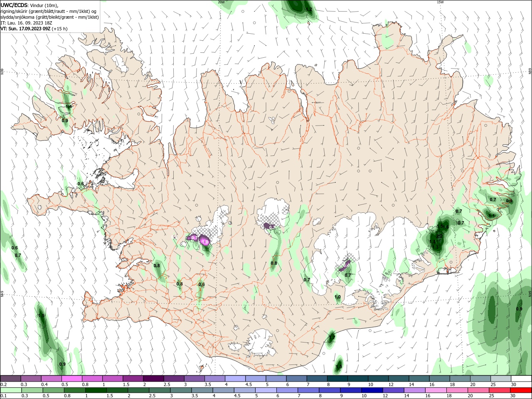
Task: Click the snow legend swatch between 6 and 7
Action: (x=297, y=379)
